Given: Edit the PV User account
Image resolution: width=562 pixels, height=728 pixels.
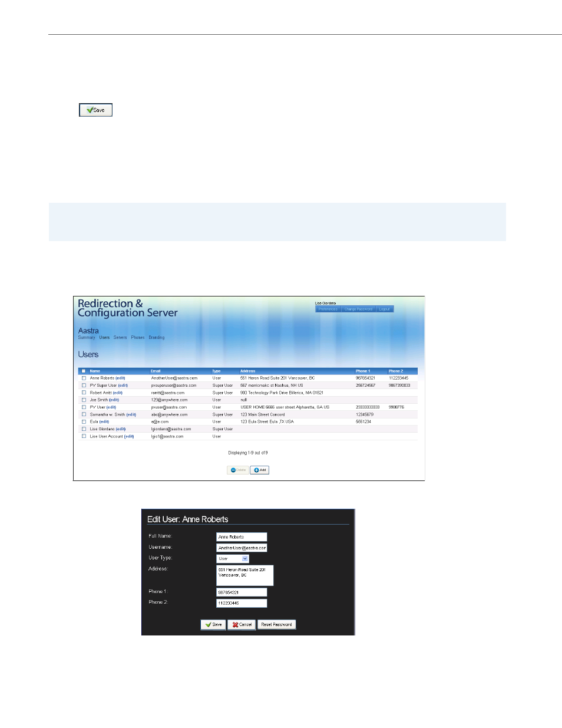Looking at the screenshot, I should [111, 407].
